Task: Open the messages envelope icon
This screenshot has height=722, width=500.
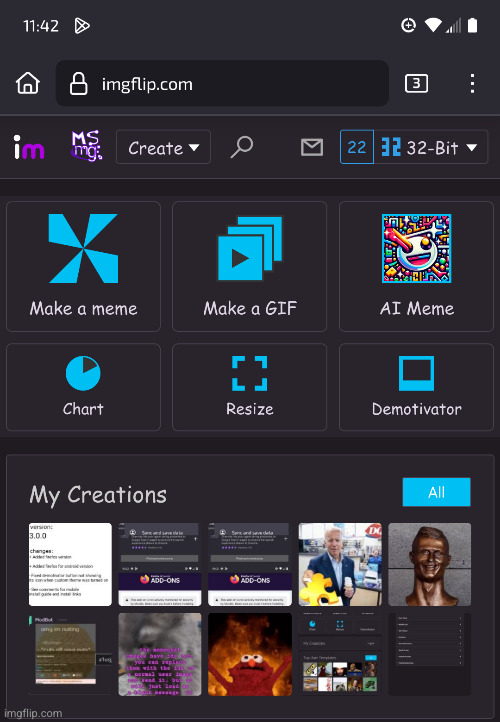Action: (x=312, y=147)
